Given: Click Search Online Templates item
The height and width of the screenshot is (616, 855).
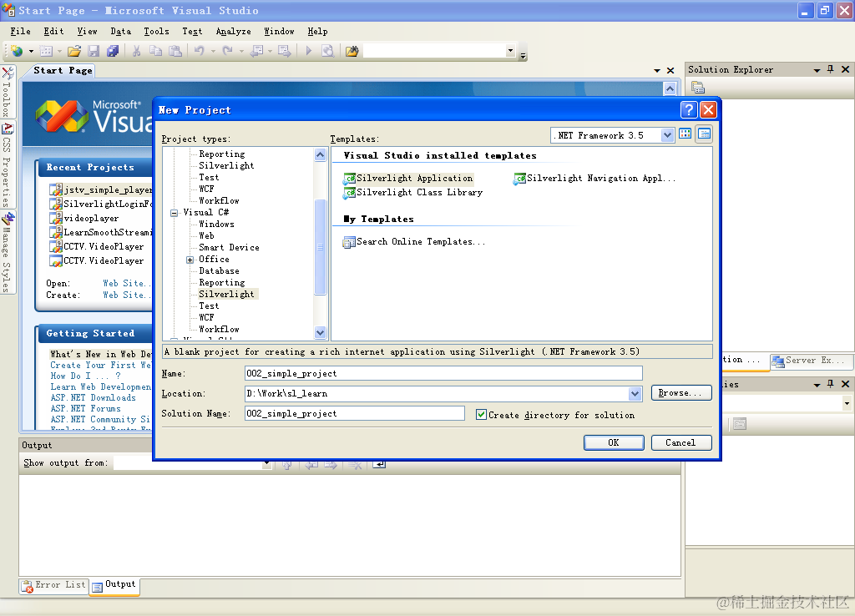Looking at the screenshot, I should click(414, 241).
